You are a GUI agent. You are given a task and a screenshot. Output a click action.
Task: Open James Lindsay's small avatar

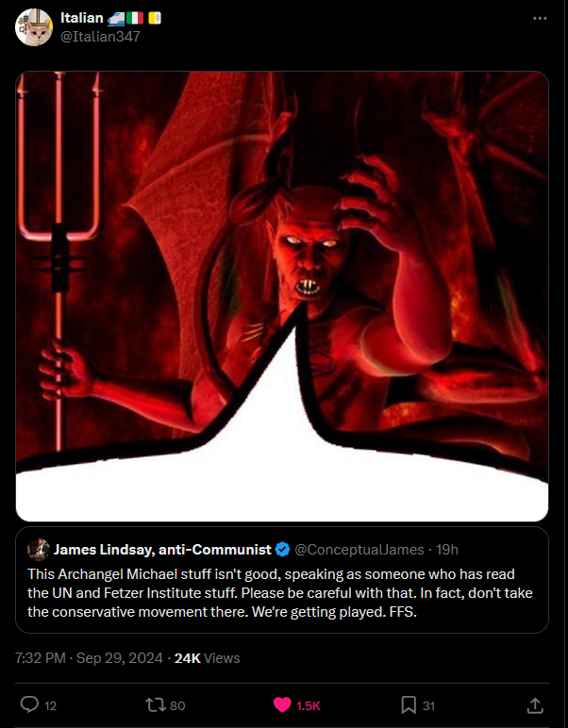pyautogui.click(x=38, y=550)
